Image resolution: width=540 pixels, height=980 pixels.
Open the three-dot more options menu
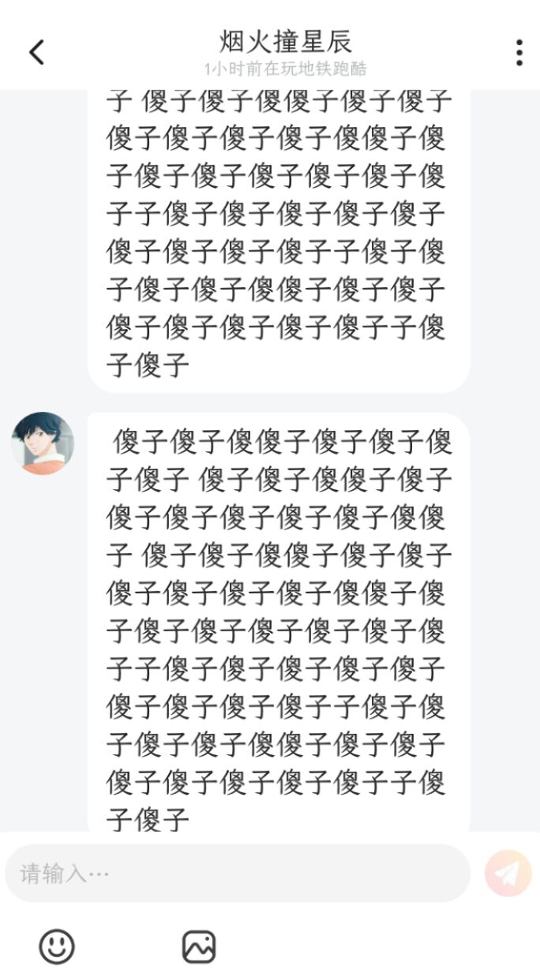point(519,53)
